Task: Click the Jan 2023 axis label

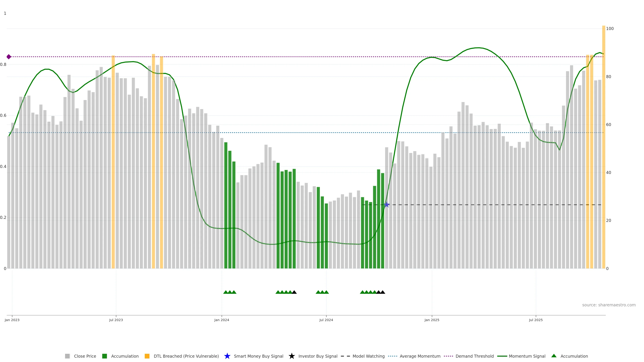Action: [12, 320]
